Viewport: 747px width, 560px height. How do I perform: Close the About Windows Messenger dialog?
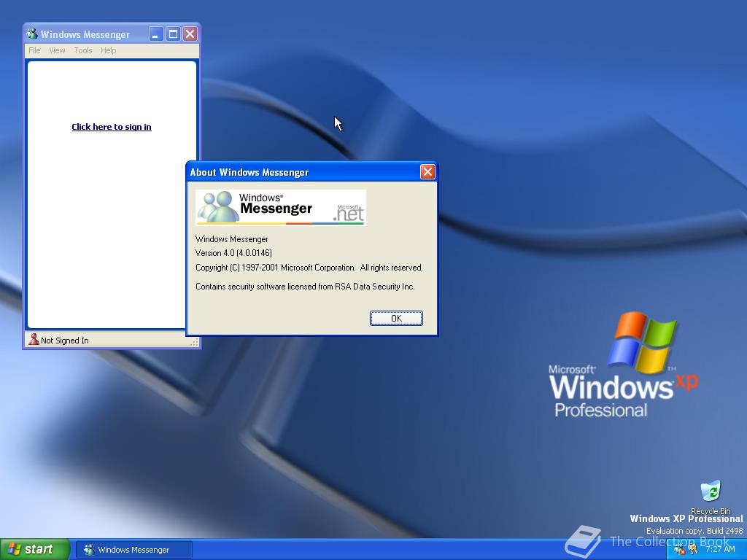pyautogui.click(x=427, y=172)
